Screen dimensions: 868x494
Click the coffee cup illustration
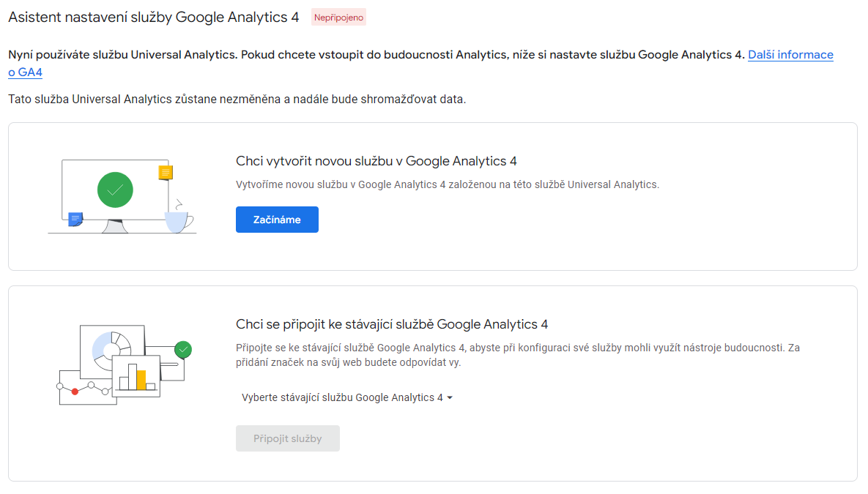178,220
